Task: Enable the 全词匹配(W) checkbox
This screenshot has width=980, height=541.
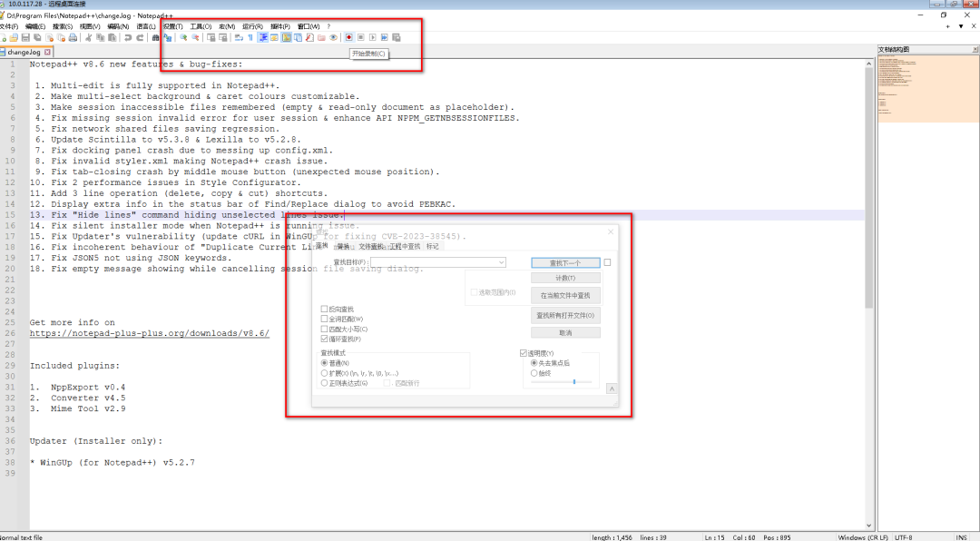Action: click(324, 319)
